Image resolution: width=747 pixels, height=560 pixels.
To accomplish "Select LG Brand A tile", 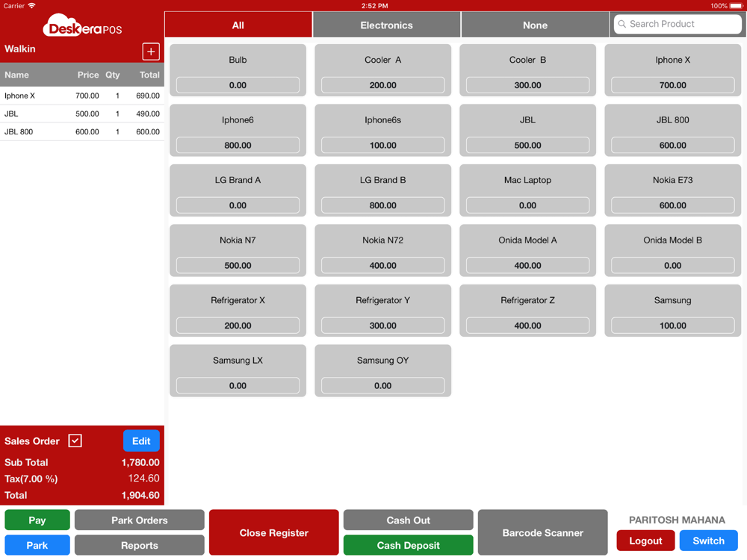I will coord(238,190).
